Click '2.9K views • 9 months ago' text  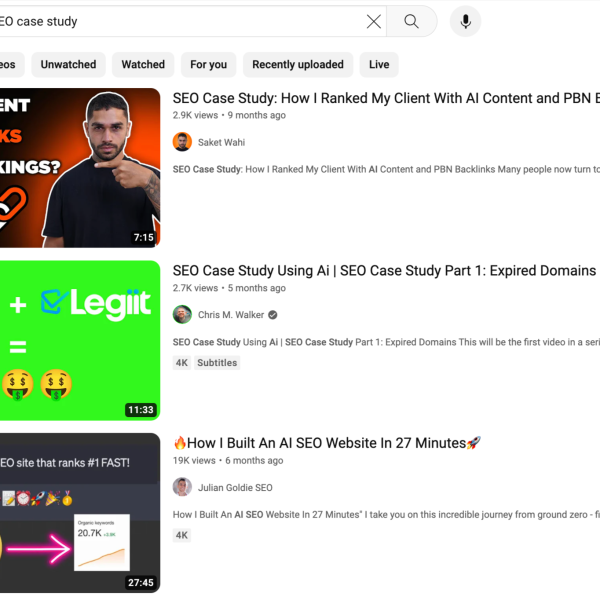point(229,115)
